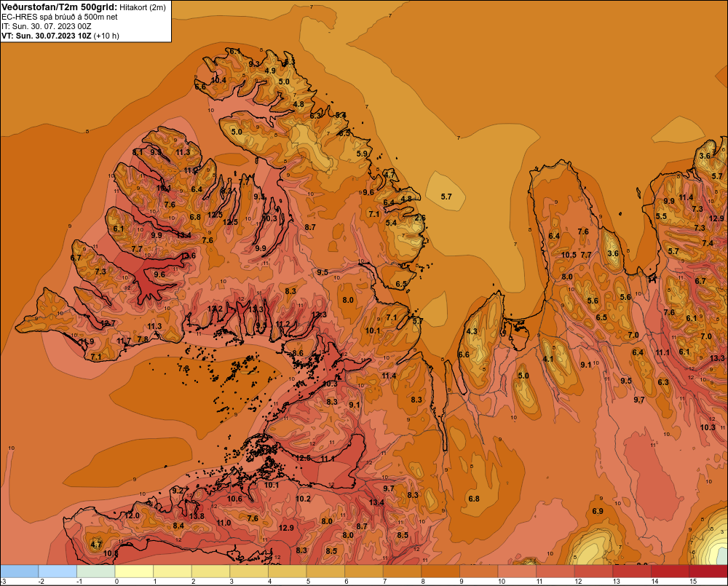728x586 pixels.
Task: Click the 11.9 temperature value
Action: [x=87, y=341]
